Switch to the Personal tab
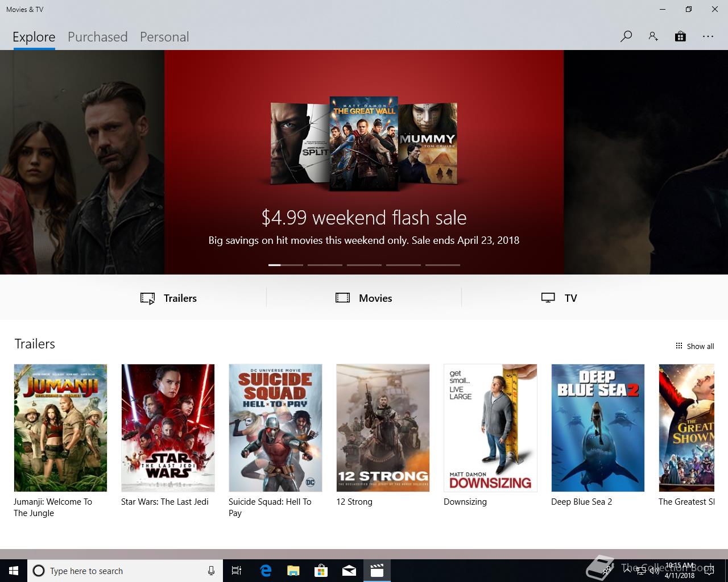728x582 pixels. pyautogui.click(x=164, y=37)
